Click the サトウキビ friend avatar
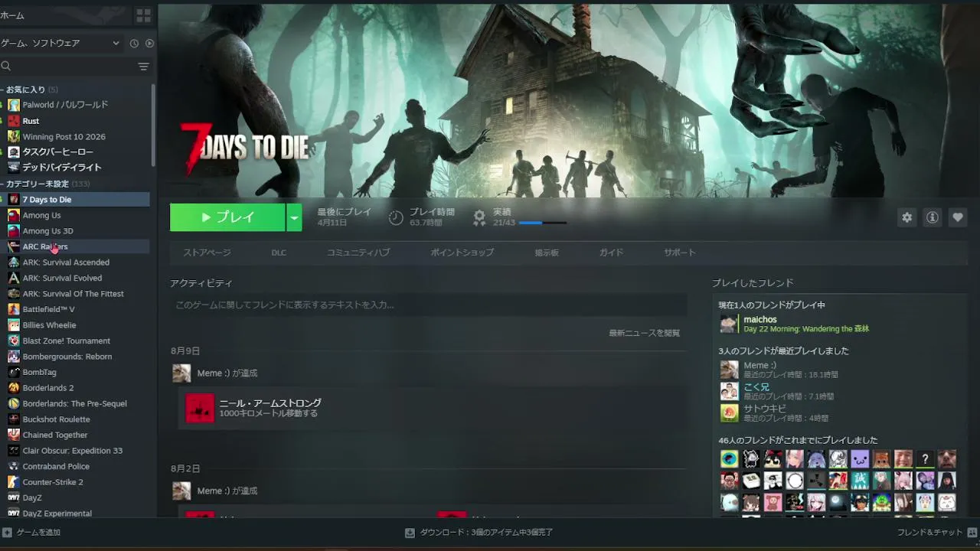 click(x=729, y=413)
